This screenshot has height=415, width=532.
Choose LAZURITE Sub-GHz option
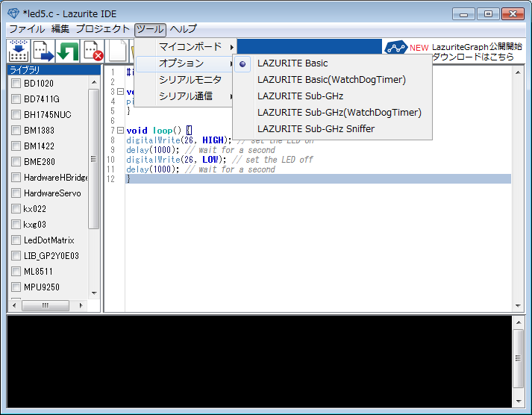tap(332, 96)
